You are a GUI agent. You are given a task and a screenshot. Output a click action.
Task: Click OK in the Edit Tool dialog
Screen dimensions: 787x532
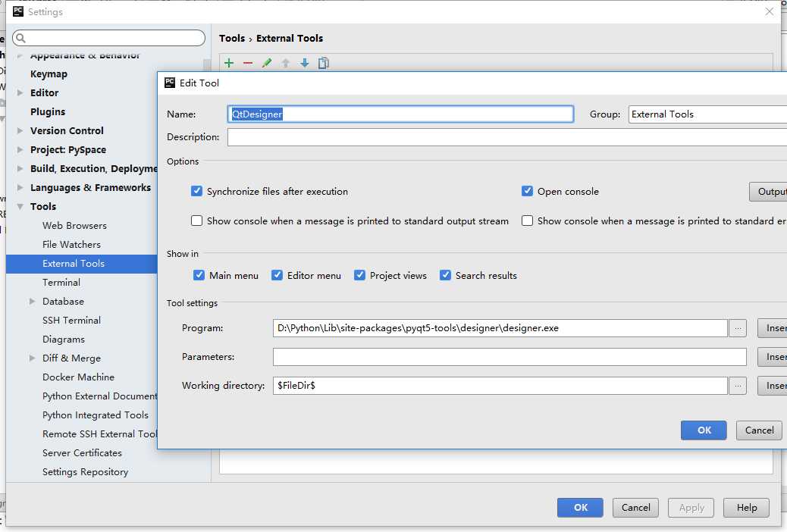click(x=704, y=430)
